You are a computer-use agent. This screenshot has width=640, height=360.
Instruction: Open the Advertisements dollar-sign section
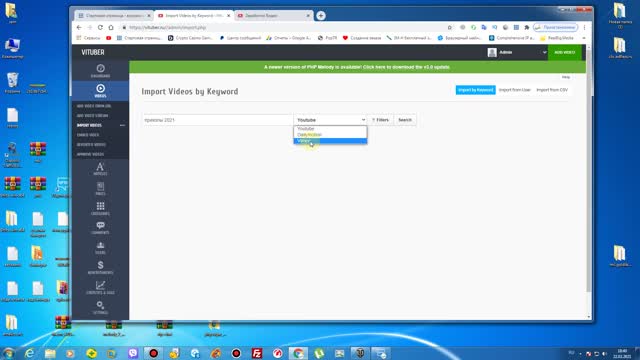pyautogui.click(x=100, y=267)
